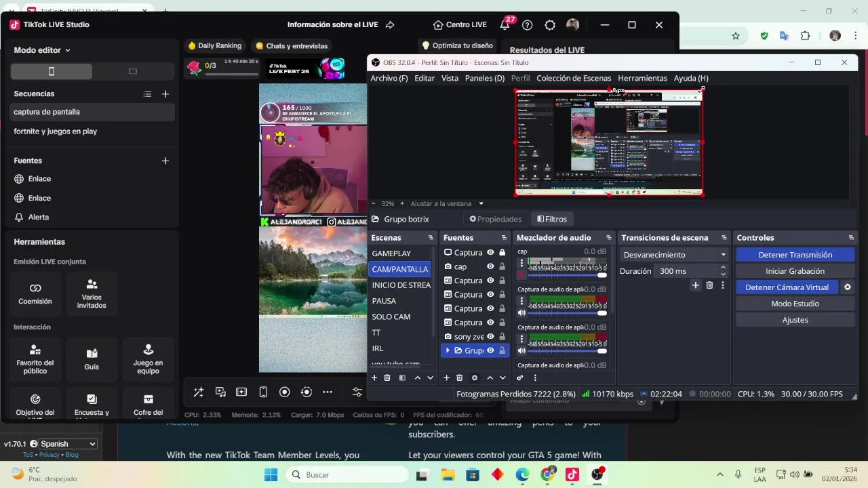Image resolution: width=868 pixels, height=488 pixels.
Task: Open the Archivo menu in OBS
Action: click(x=389, y=78)
